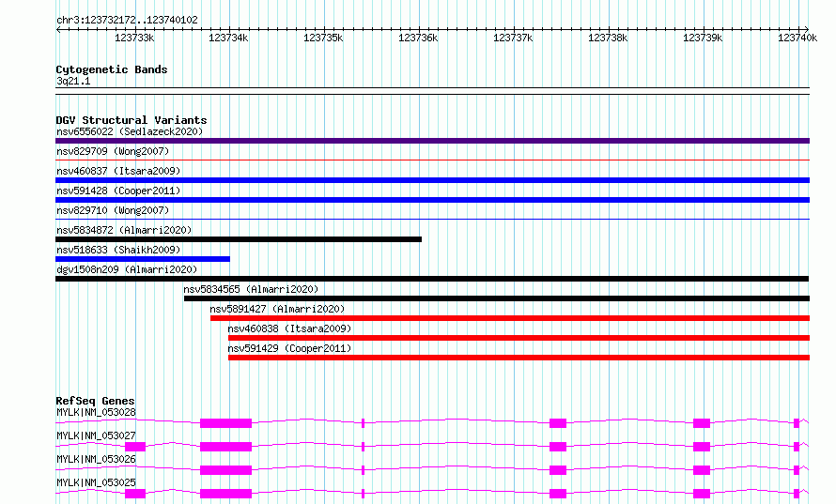Select the Cytogenetic Bands track title
Viewport: 836px width, 504px height.
coord(112,69)
